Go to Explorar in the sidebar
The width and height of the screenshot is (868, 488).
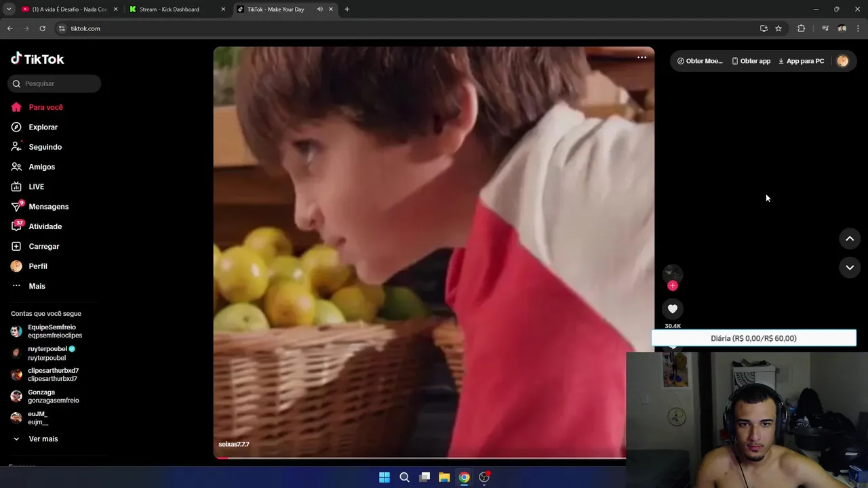(x=43, y=127)
